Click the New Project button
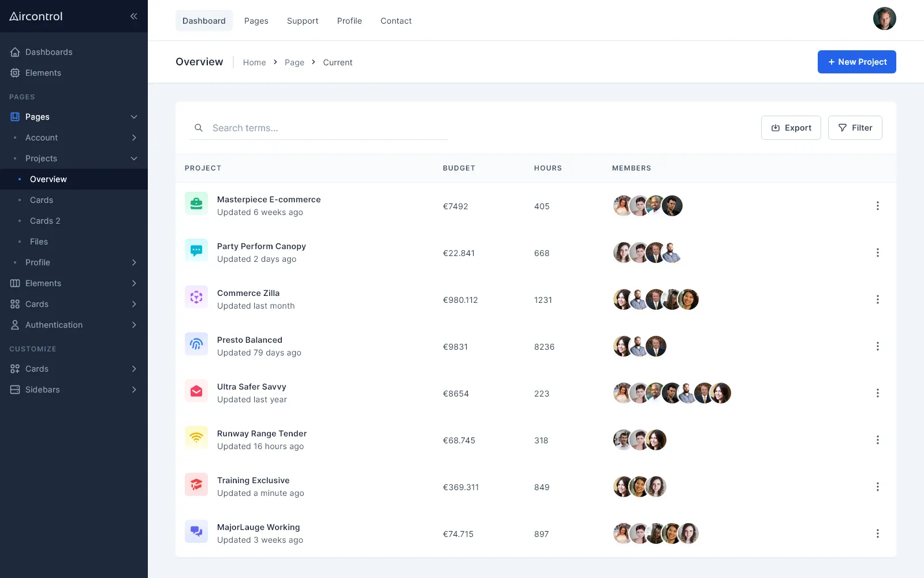924x578 pixels. click(857, 62)
